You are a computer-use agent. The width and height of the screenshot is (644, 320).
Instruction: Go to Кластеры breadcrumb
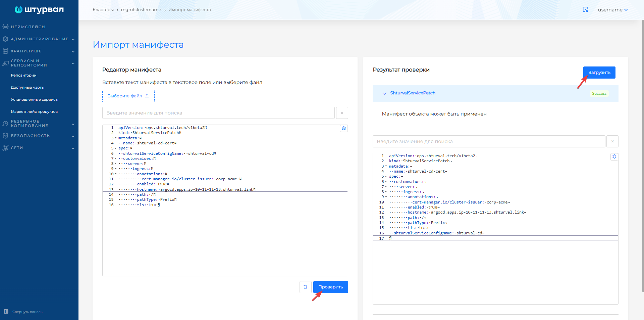click(x=103, y=10)
